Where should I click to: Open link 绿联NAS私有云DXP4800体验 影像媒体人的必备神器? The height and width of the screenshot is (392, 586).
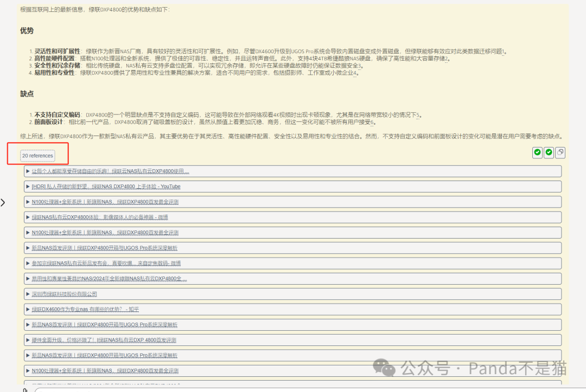click(100, 217)
